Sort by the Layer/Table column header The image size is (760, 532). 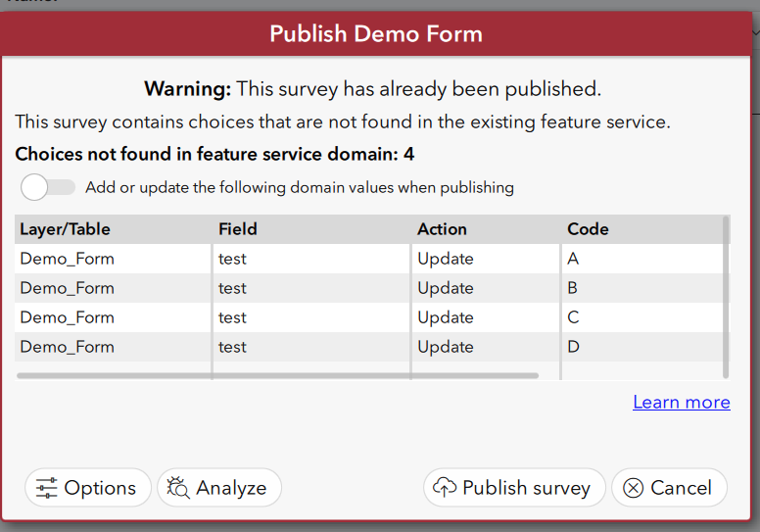[66, 229]
